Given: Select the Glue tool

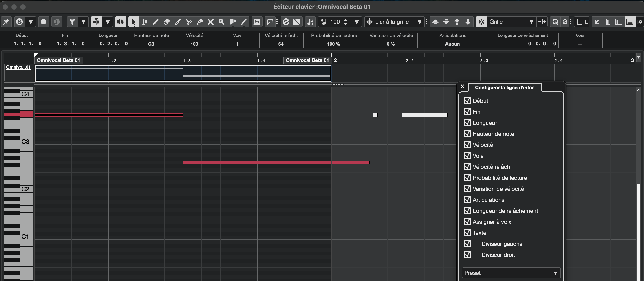Looking at the screenshot, I should [199, 22].
